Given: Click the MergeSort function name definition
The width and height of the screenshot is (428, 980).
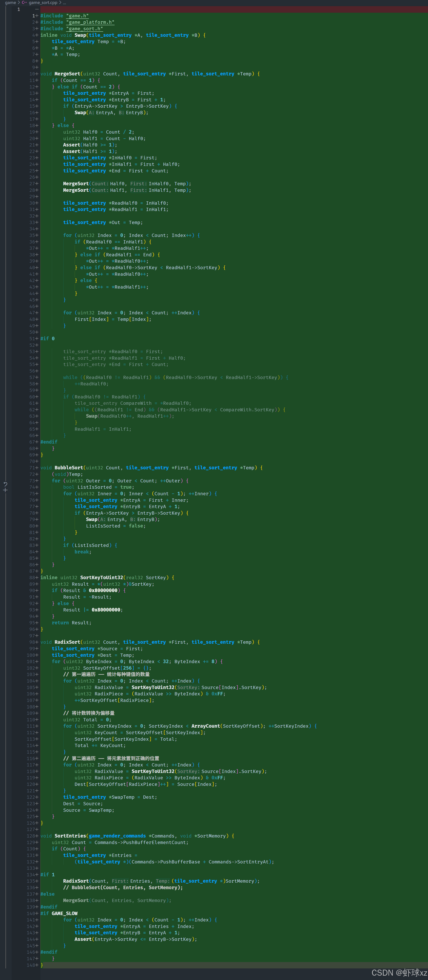Looking at the screenshot, I should (67, 74).
